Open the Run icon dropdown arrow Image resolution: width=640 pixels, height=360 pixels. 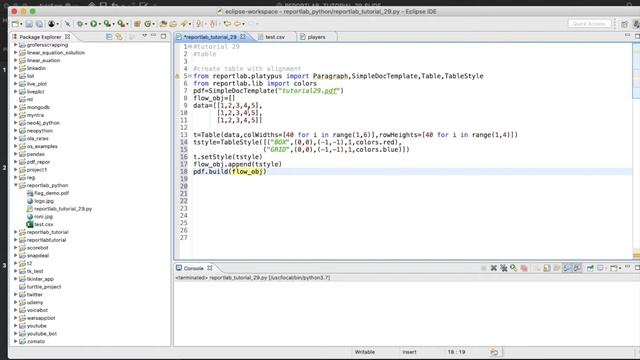99,24
